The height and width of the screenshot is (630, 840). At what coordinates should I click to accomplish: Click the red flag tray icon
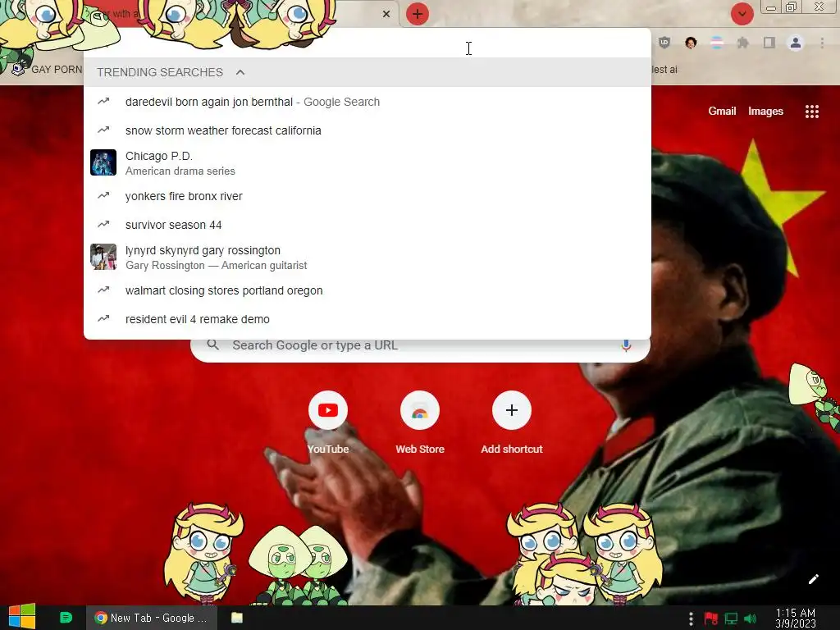coord(711,619)
